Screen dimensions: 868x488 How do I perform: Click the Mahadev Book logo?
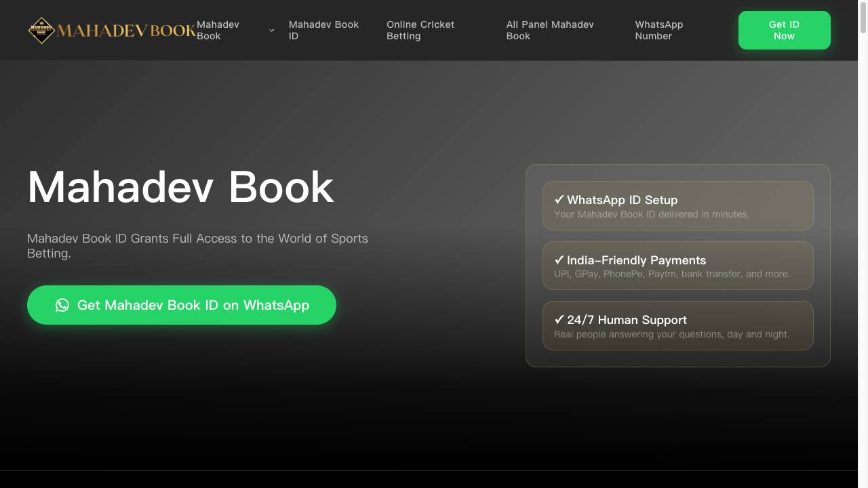[x=112, y=30]
